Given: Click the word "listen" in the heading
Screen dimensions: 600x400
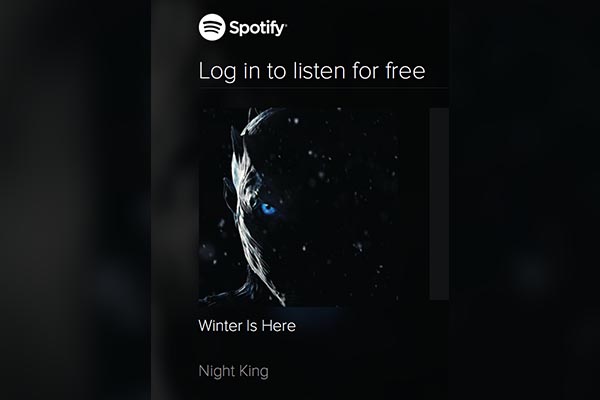Looking at the screenshot, I should [319, 71].
